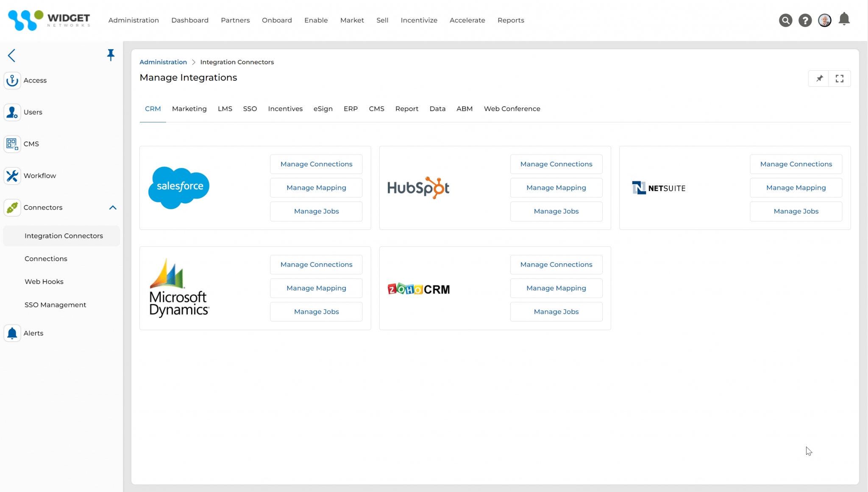Image resolution: width=868 pixels, height=492 pixels.
Task: Click the Widget Networks logo
Action: (x=49, y=20)
